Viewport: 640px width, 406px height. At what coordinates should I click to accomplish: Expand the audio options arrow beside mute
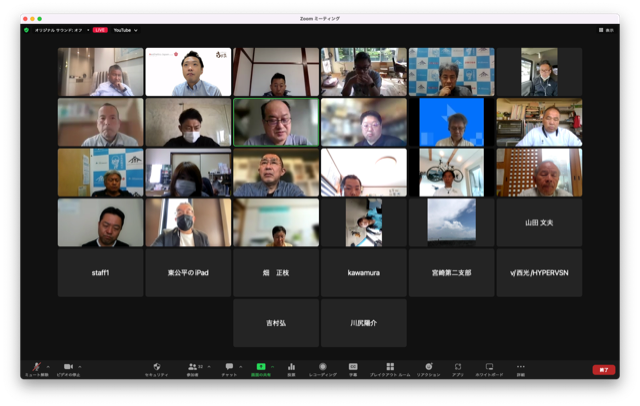(47, 366)
